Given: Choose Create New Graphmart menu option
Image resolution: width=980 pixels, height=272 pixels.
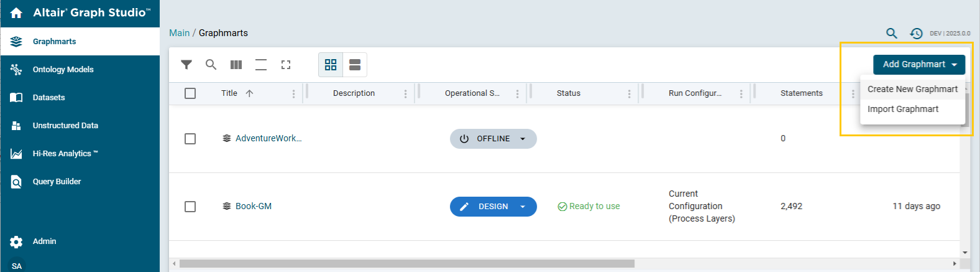Looking at the screenshot, I should 912,89.
